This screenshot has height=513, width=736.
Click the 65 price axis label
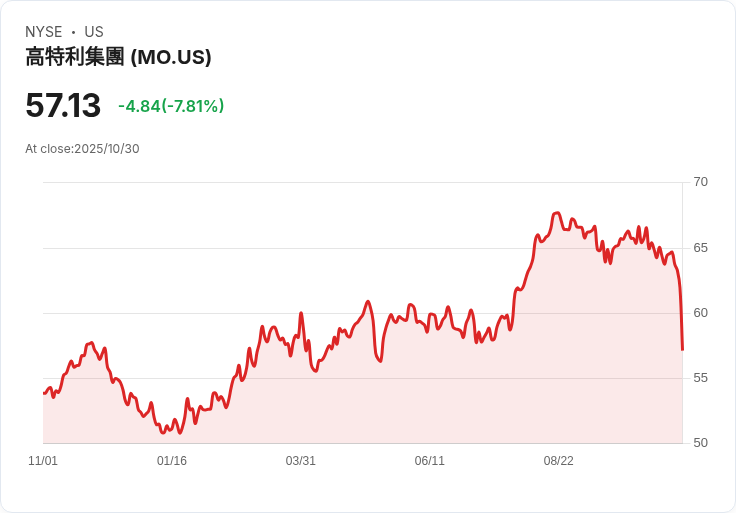tap(701, 248)
